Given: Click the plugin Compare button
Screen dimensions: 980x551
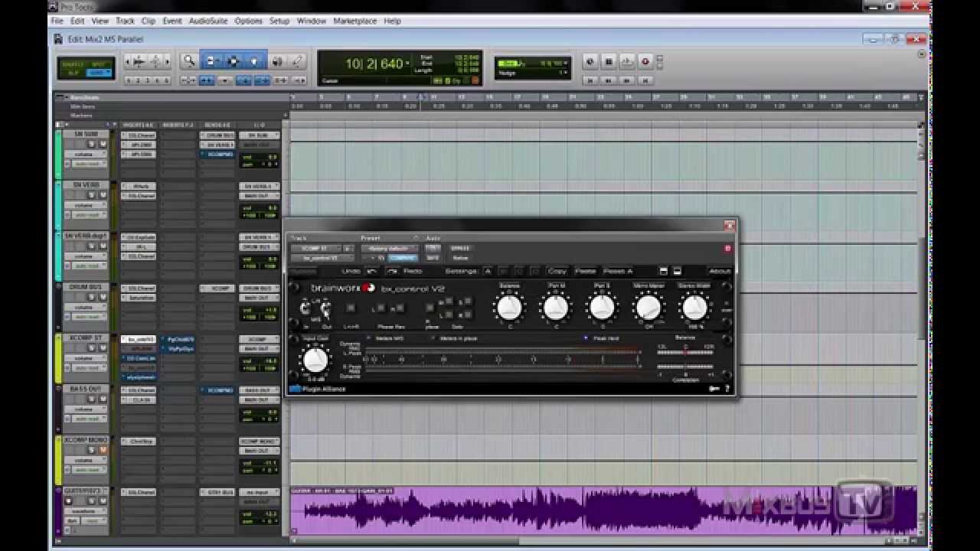Looking at the screenshot, I should [x=403, y=258].
